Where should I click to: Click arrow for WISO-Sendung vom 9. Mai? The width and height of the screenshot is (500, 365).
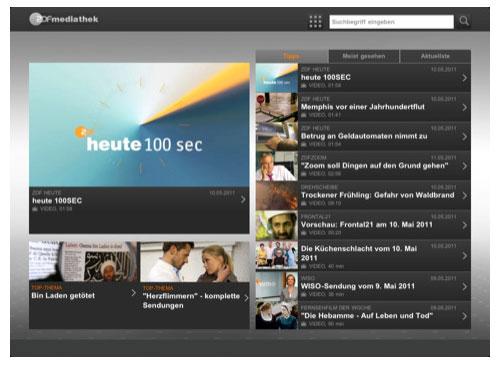point(464,286)
